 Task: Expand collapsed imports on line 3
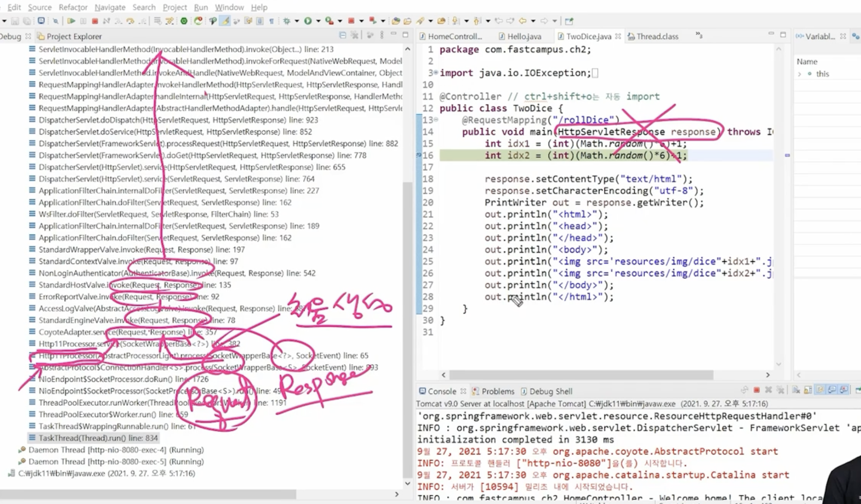(x=436, y=73)
